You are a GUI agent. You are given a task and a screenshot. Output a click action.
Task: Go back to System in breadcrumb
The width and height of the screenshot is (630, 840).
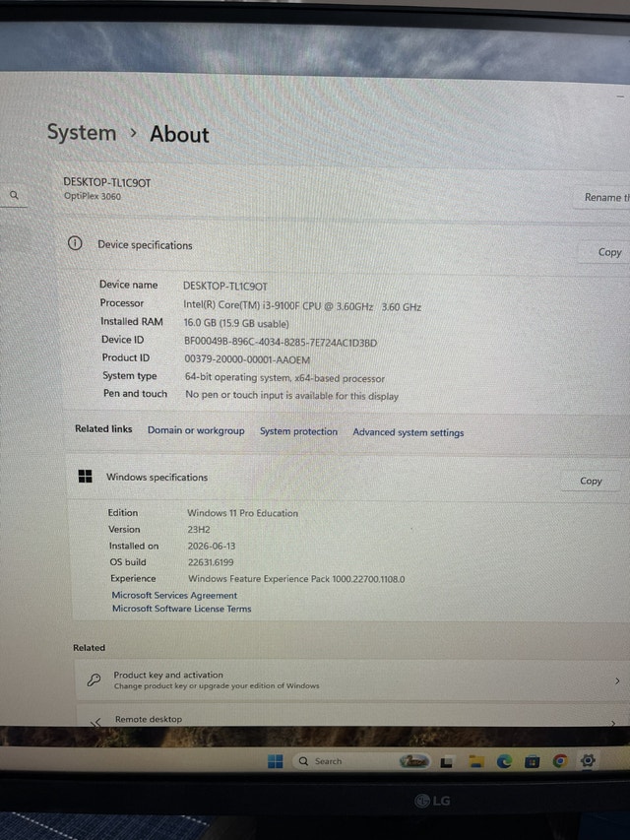(x=82, y=132)
